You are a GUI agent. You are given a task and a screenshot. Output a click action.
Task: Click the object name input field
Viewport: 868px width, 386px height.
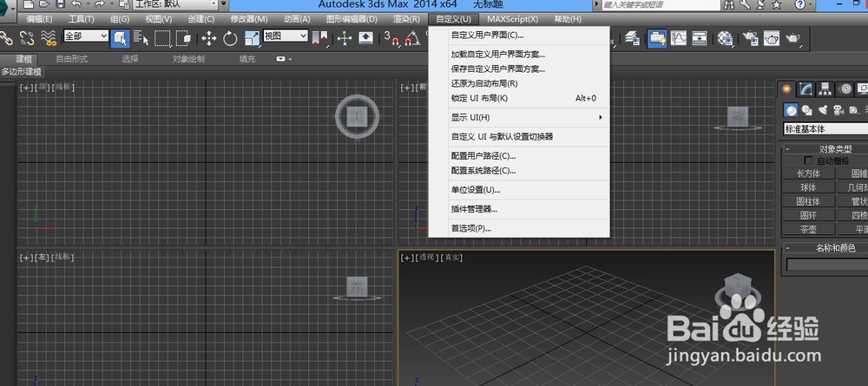point(827,265)
